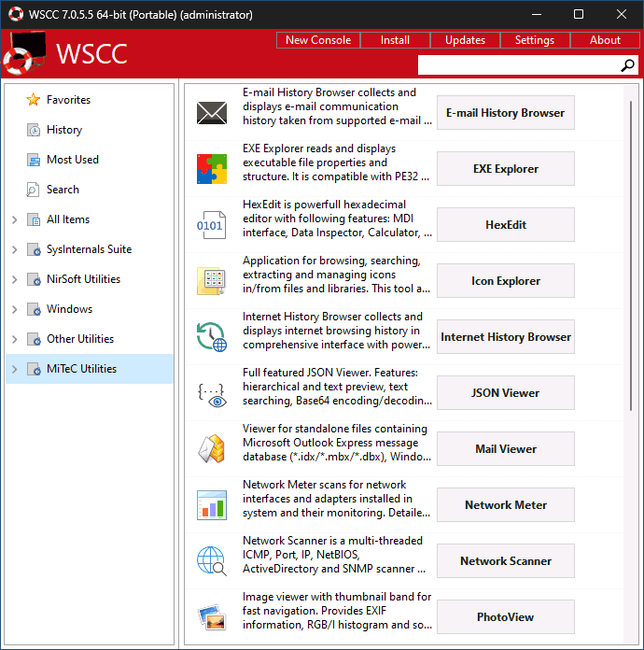Click the EXE Explorer puzzle icon
The height and width of the screenshot is (650, 644).
(x=211, y=169)
